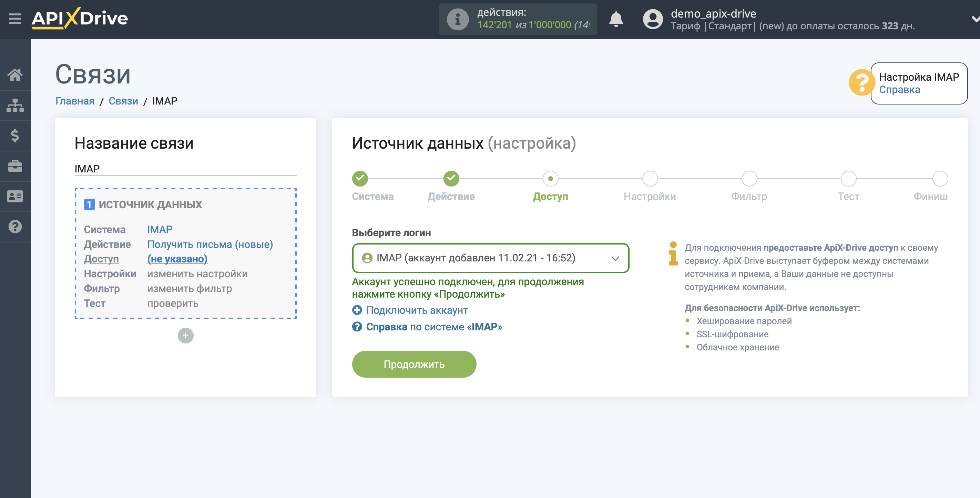The height and width of the screenshot is (498, 980).
Task: Open Справка по системе «IMAP» link
Action: [x=434, y=327]
